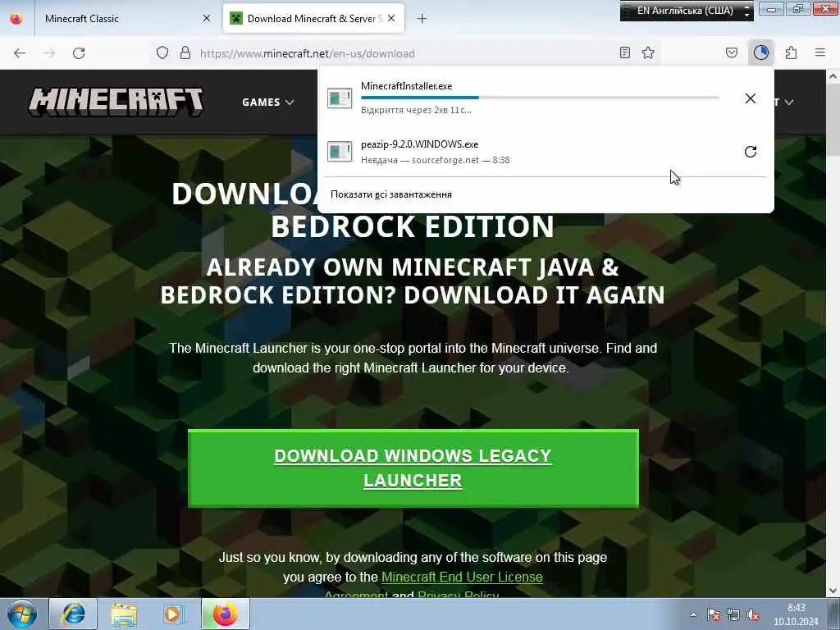840x630 pixels.
Task: Click the Privacy Policy link
Action: (458, 594)
